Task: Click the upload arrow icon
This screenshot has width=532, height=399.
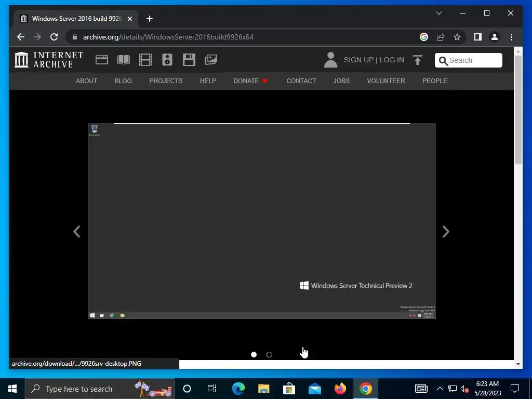Action: point(418,60)
